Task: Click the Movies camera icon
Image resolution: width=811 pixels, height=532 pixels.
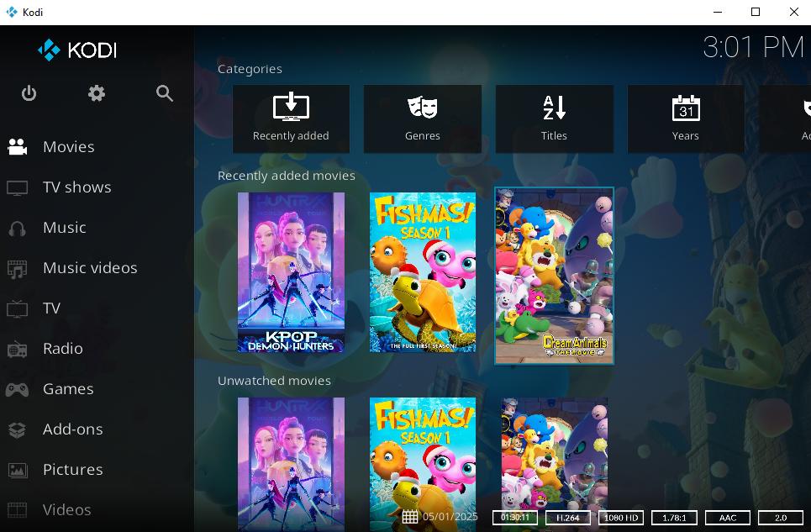Action: (x=17, y=147)
